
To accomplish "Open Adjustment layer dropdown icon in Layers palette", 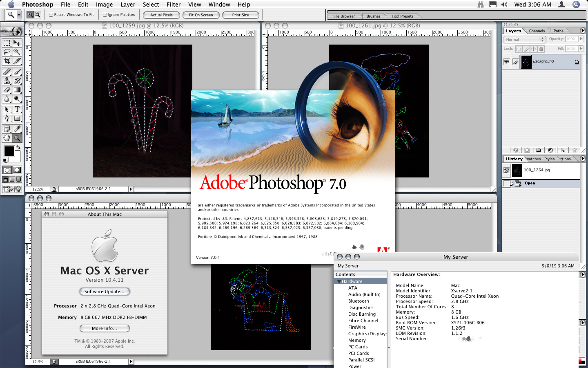I will [551, 150].
